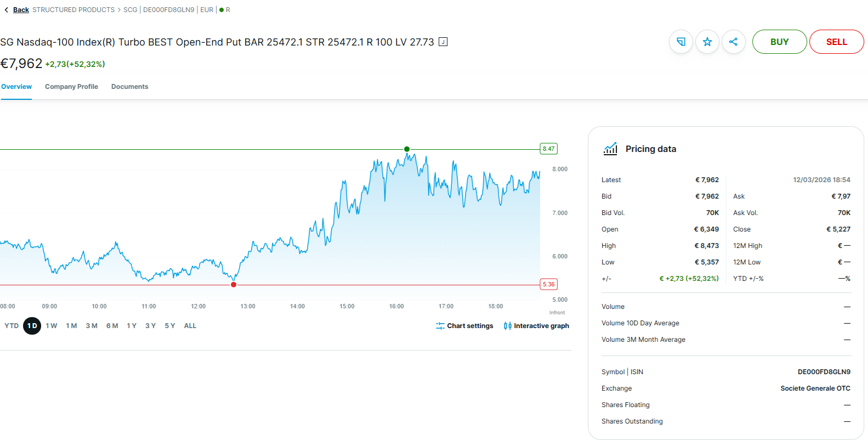Click the 5.36 low price label
The width and height of the screenshot is (868, 440).
[548, 284]
